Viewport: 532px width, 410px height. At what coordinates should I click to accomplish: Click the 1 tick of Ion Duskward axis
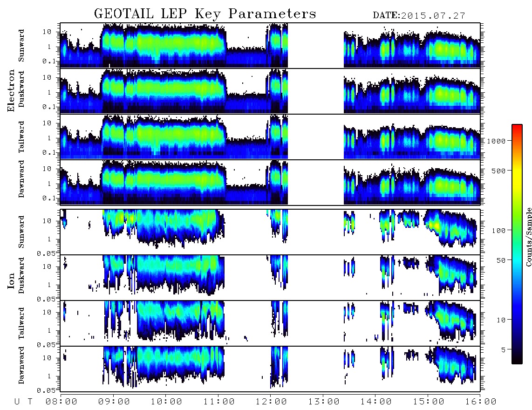(49, 284)
